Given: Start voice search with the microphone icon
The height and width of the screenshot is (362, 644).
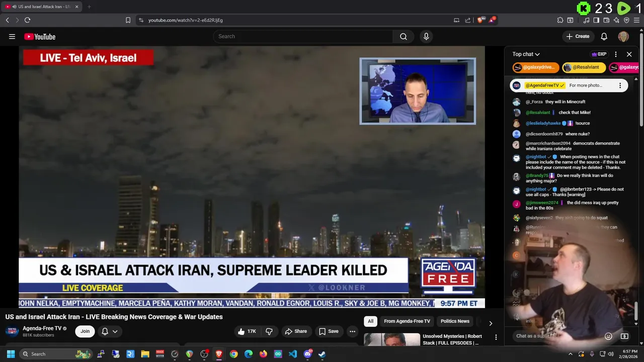Looking at the screenshot, I should [426, 36].
